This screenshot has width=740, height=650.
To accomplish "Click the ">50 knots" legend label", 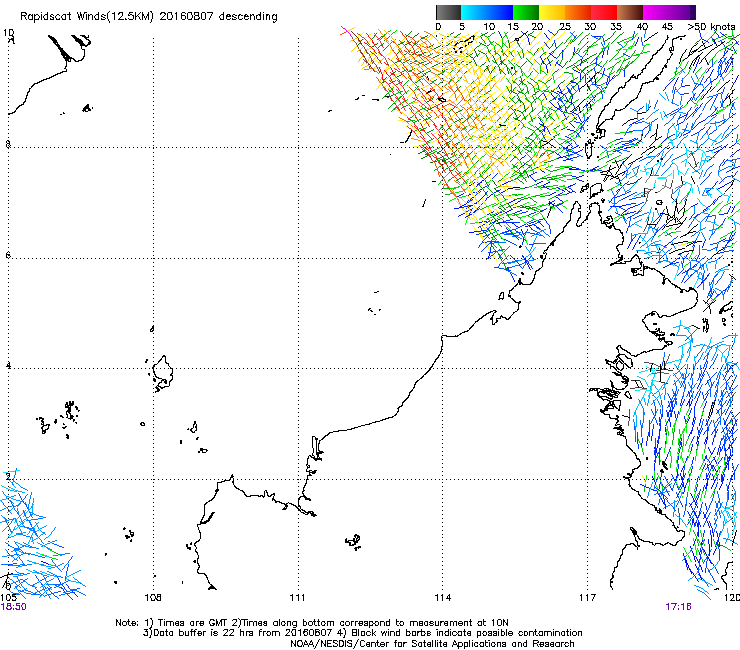I will click(711, 27).
